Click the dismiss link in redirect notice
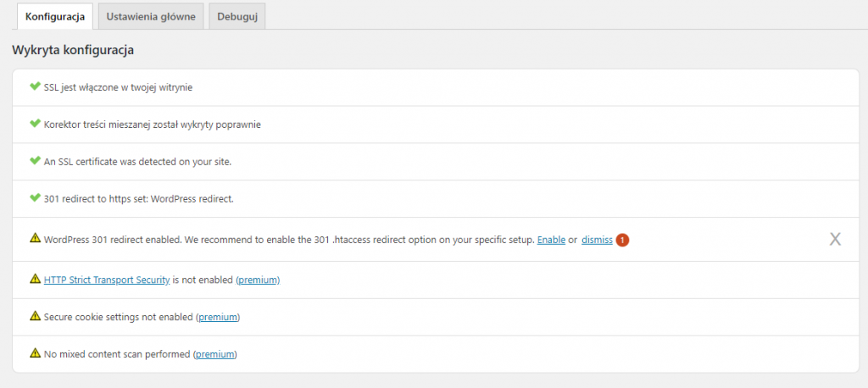868x388 pixels. 597,240
